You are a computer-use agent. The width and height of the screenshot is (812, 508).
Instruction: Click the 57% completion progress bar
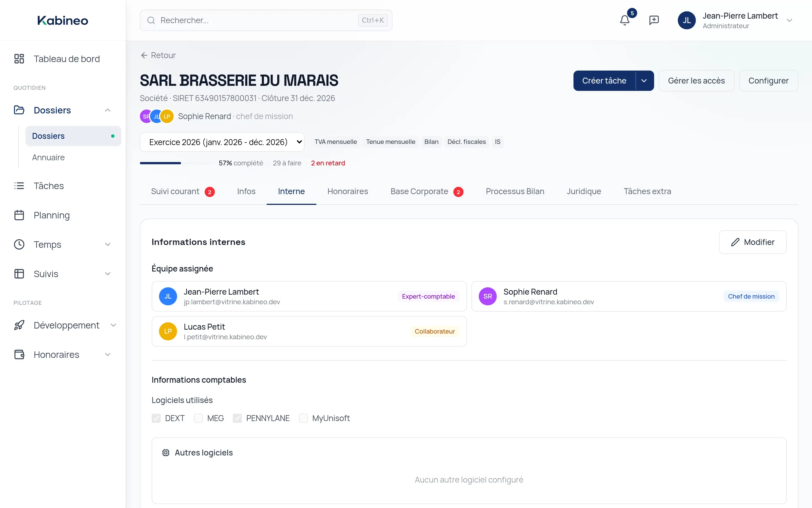click(176, 163)
